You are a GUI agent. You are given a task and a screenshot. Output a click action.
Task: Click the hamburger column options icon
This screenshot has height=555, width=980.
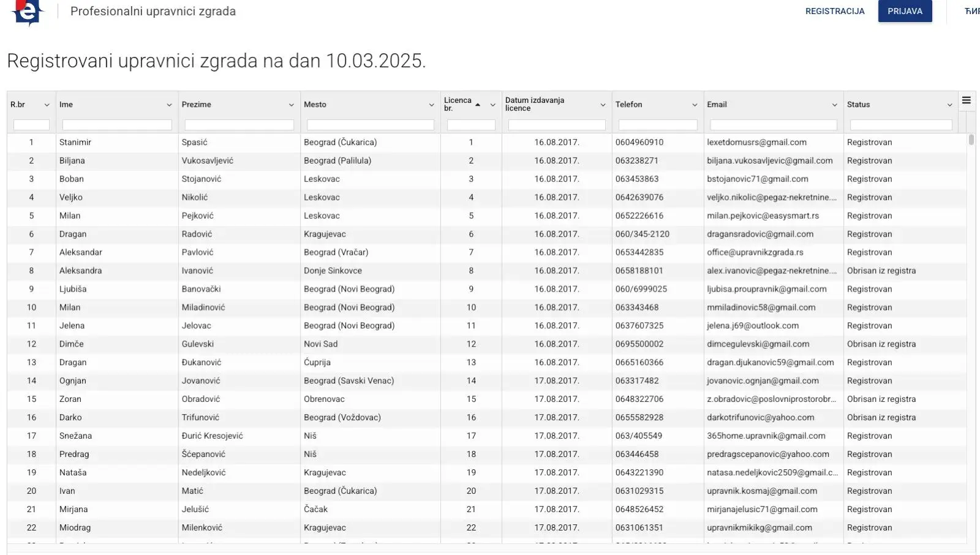[x=966, y=100]
